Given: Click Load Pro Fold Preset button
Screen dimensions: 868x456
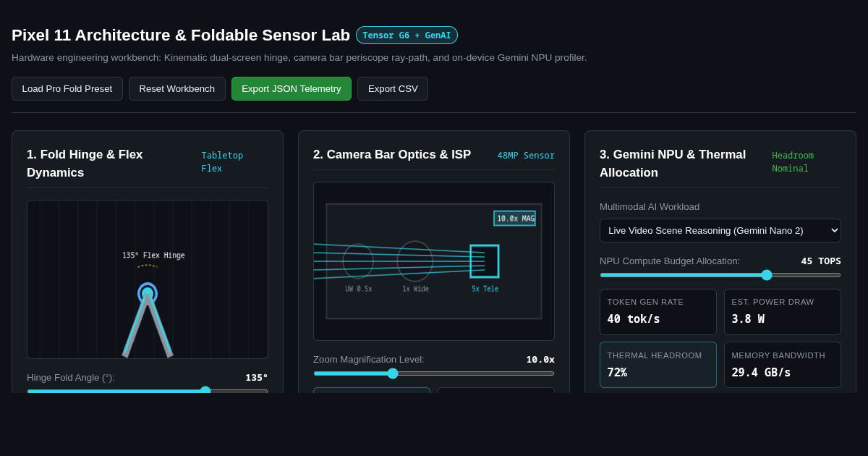Looking at the screenshot, I should [x=67, y=88].
